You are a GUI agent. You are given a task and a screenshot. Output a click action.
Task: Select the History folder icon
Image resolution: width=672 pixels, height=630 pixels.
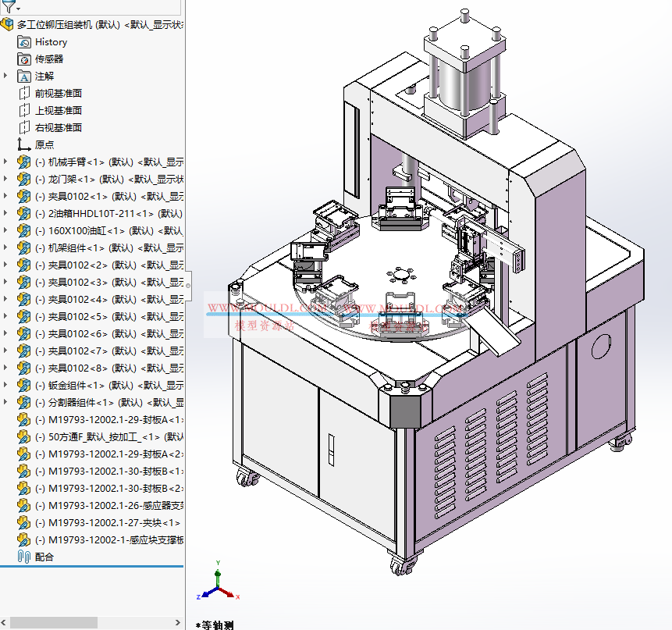click(23, 42)
